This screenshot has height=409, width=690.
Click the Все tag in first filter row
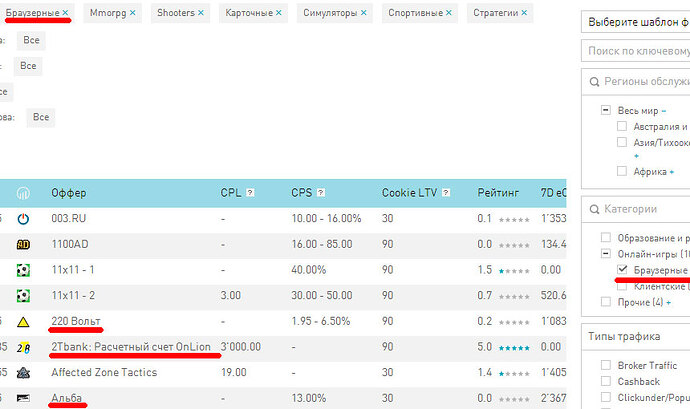[31, 40]
